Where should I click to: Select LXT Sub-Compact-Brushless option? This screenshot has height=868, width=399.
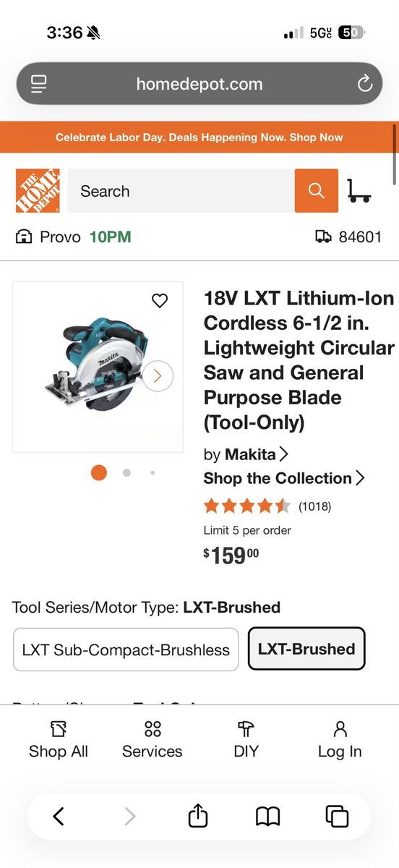pyautogui.click(x=126, y=650)
